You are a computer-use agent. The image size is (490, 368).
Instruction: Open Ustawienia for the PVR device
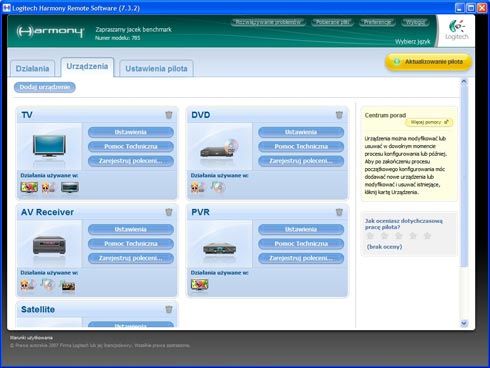pos(301,229)
